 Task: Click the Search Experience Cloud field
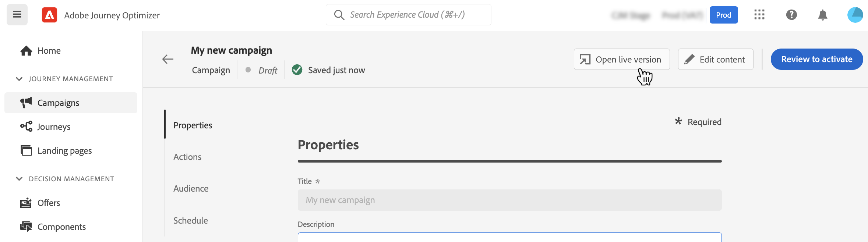coord(409,15)
